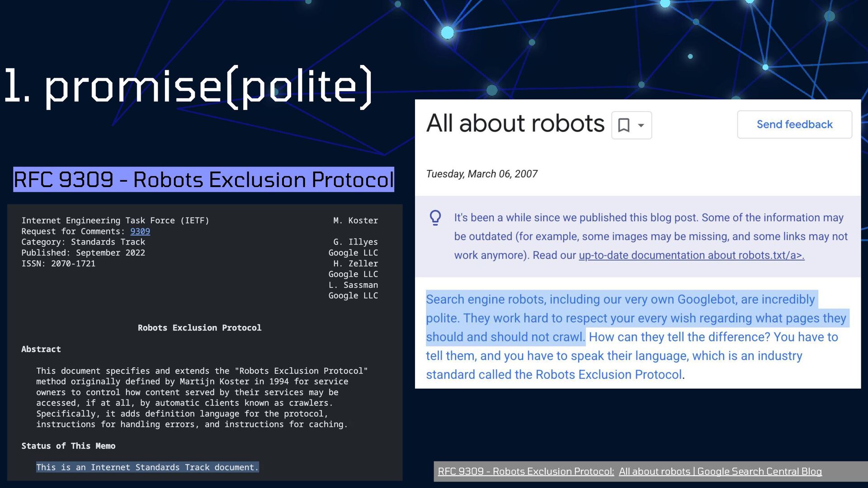Click author name H. Zeller
This screenshot has height=488, width=868.
click(355, 263)
